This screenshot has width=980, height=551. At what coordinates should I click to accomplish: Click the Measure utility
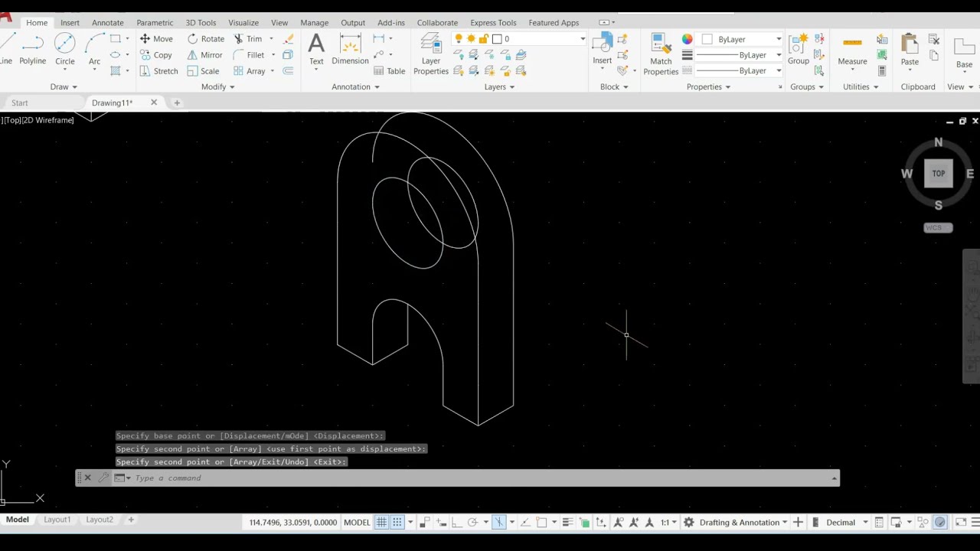point(852,50)
